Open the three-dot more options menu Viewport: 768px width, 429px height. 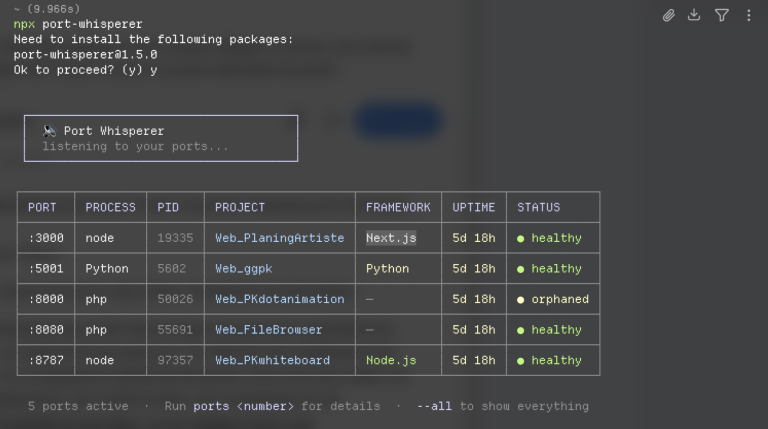click(748, 16)
